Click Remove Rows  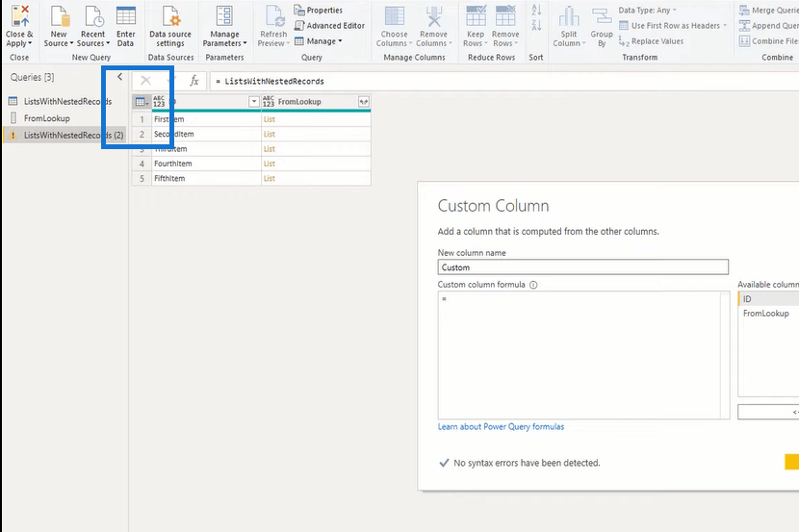click(x=505, y=25)
